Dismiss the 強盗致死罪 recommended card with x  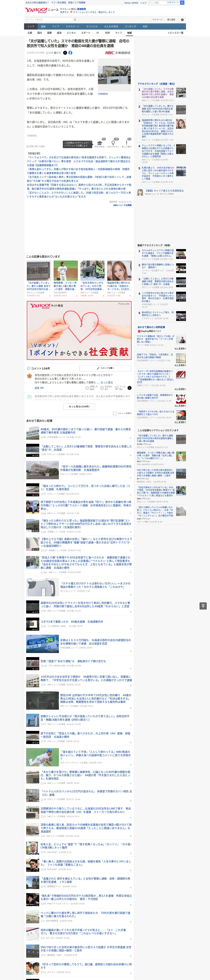[x=130, y=296]
